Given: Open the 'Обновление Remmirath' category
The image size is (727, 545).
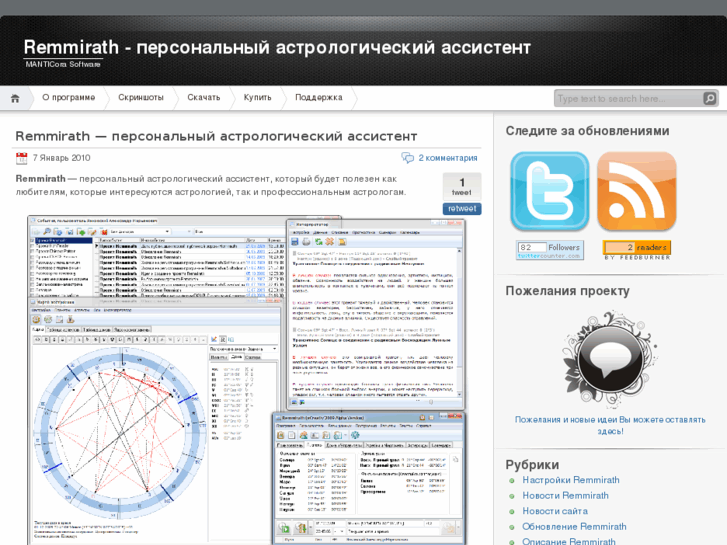Looking at the screenshot, I should click(x=574, y=526).
